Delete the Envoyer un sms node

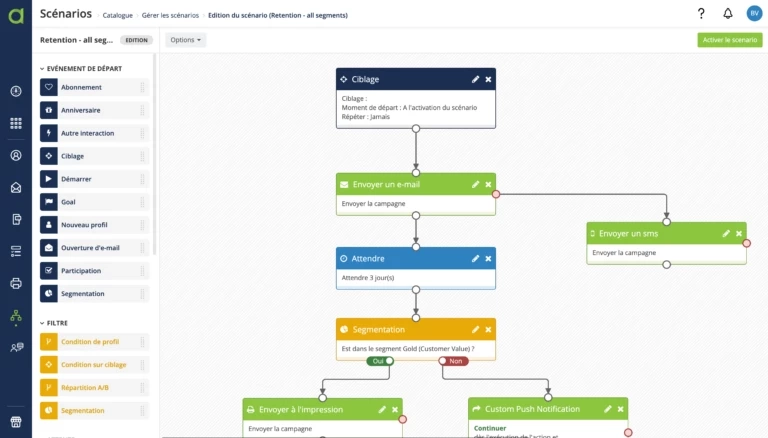(x=739, y=233)
